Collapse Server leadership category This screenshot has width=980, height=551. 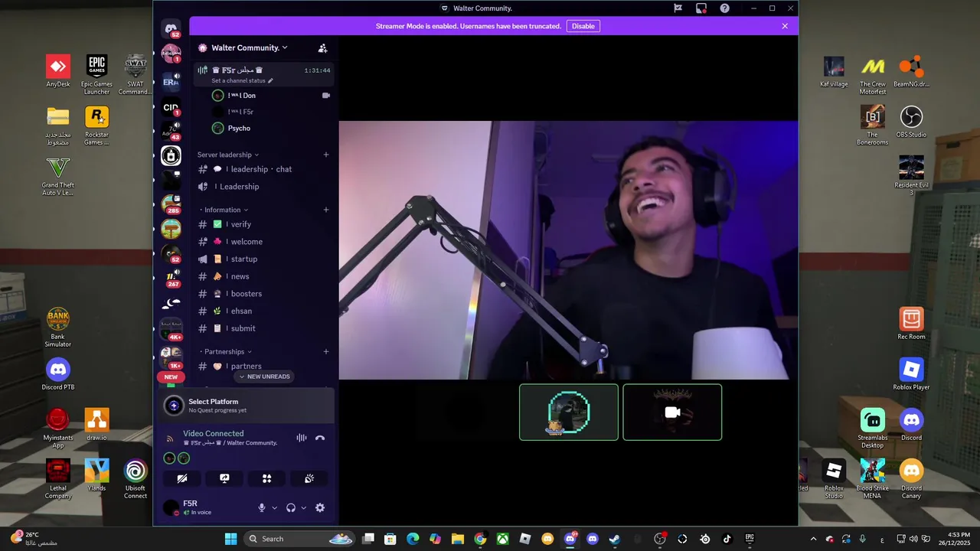pos(228,155)
